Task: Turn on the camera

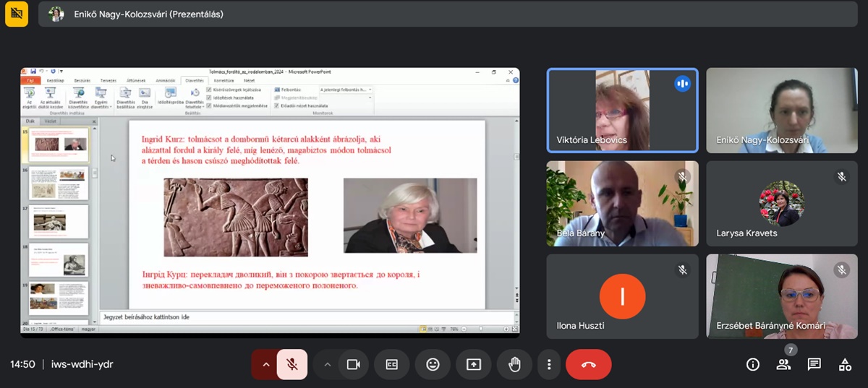Action: click(x=353, y=364)
